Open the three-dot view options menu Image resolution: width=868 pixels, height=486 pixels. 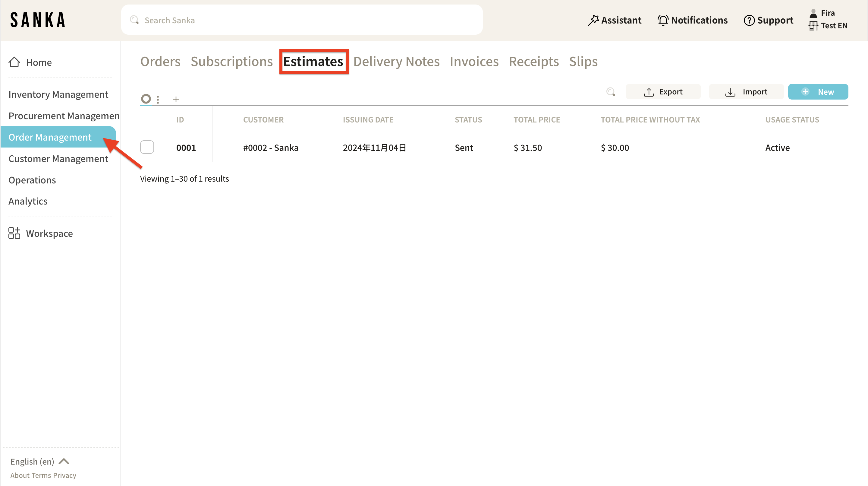158,99
